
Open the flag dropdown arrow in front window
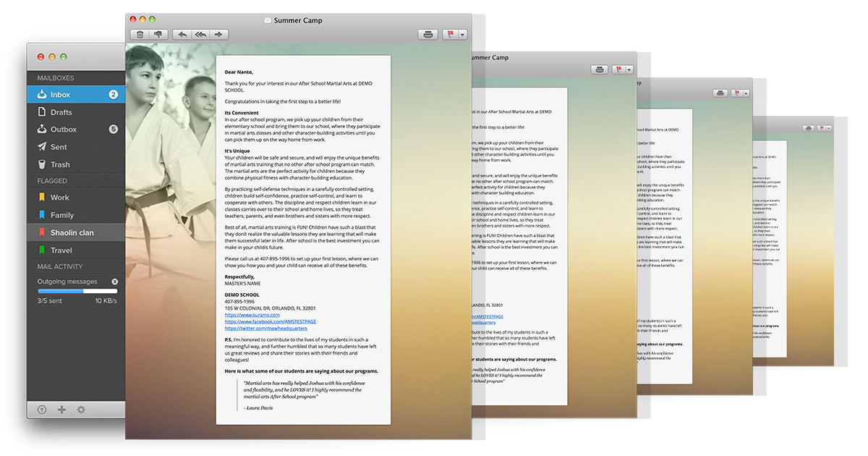tap(462, 35)
